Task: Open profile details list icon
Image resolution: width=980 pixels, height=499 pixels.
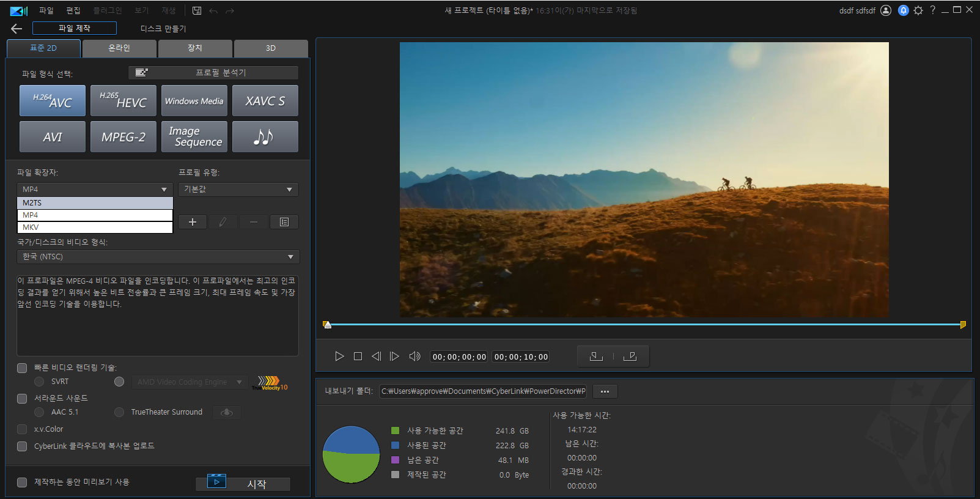Action: [284, 222]
